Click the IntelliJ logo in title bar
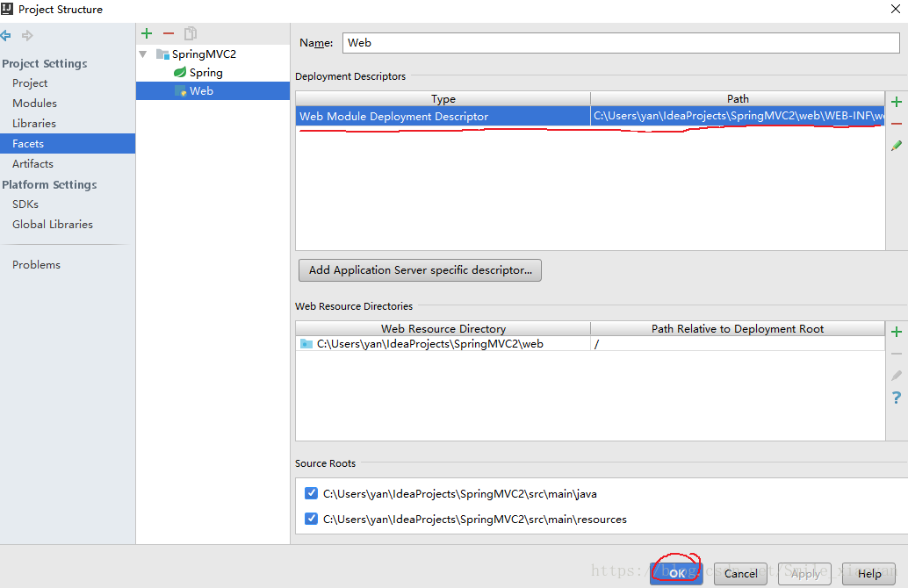Screen dimensions: 908x588 [7, 9]
